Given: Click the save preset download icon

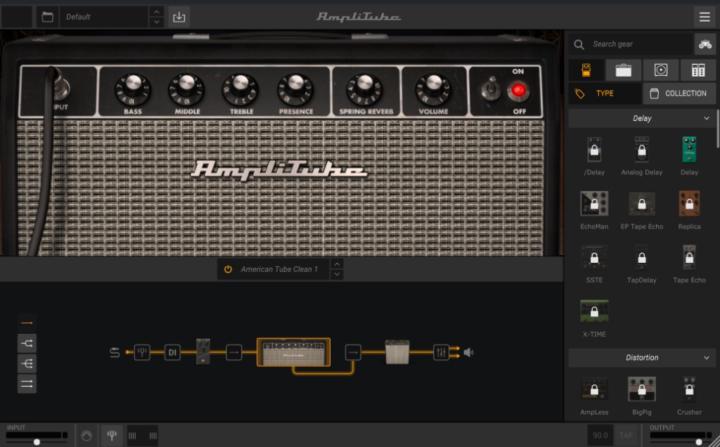Looking at the screenshot, I should point(179,16).
